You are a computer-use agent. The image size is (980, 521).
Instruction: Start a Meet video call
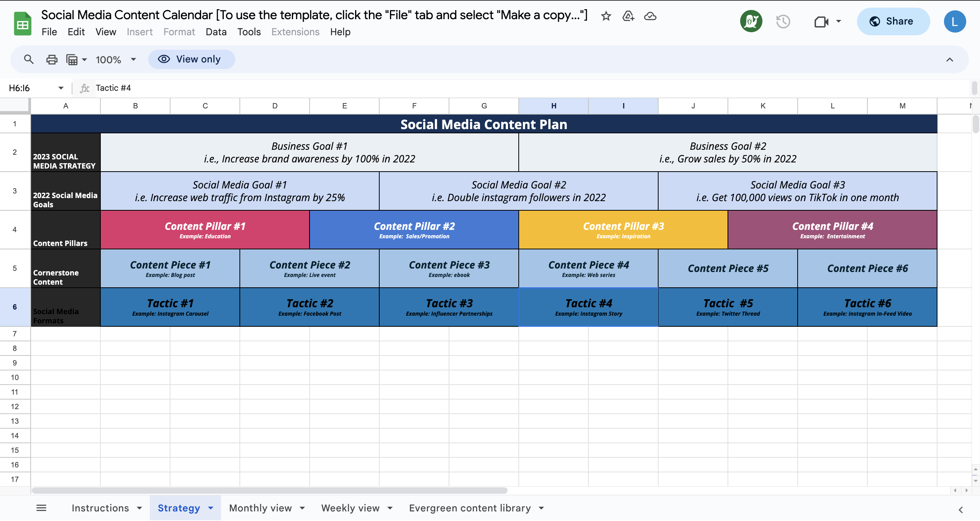pyautogui.click(x=821, y=21)
